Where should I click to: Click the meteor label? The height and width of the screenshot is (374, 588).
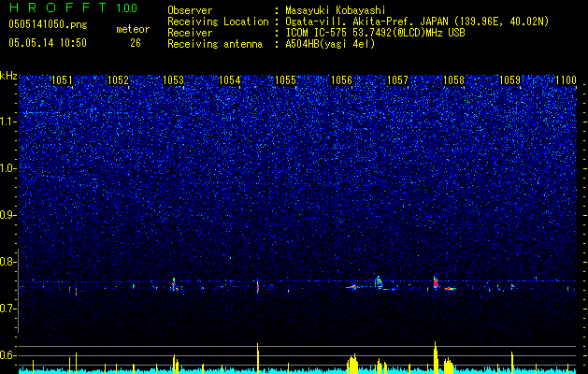pos(133,29)
